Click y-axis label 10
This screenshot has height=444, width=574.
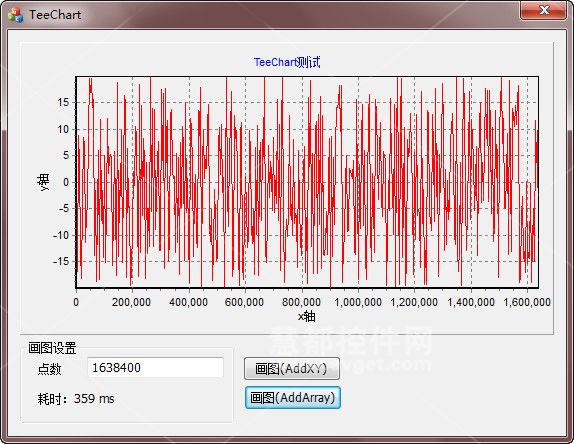tap(63, 129)
